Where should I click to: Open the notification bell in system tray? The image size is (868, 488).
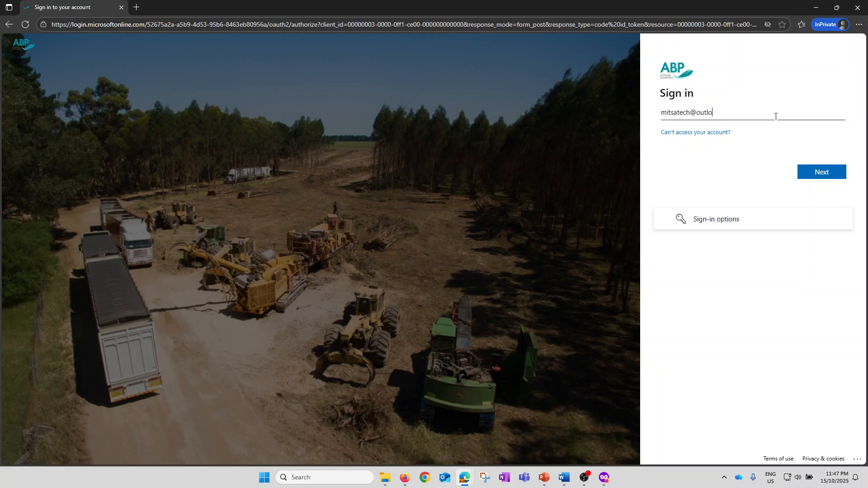point(856,477)
